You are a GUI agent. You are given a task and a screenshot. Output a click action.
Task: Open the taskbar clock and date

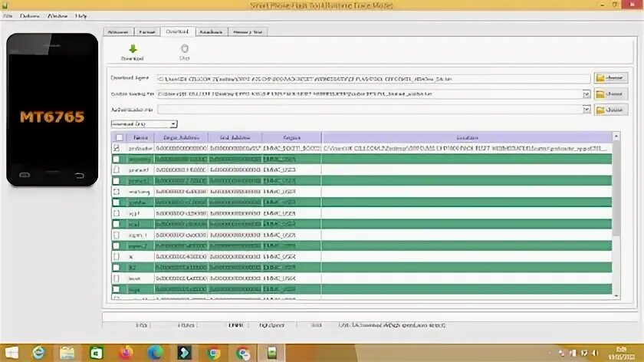tap(623, 353)
